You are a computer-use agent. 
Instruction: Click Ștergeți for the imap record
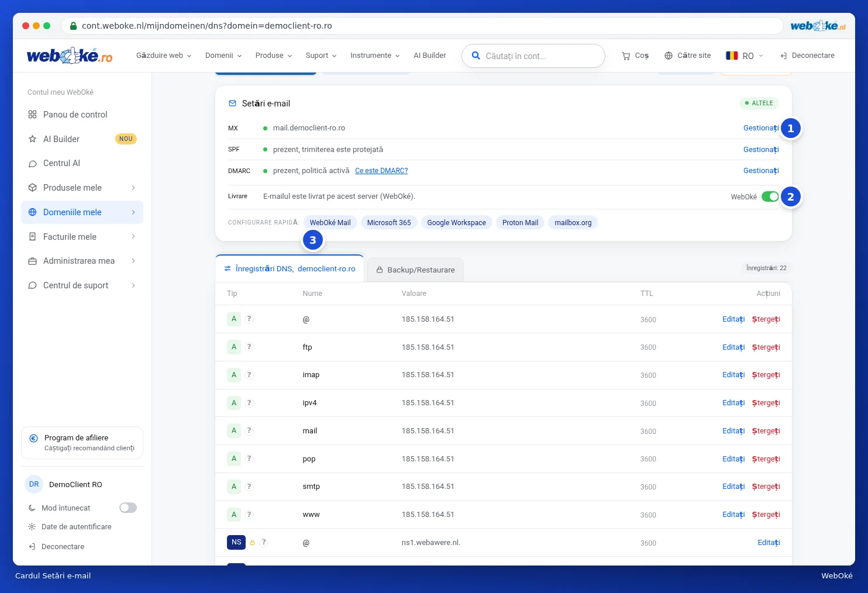(766, 375)
